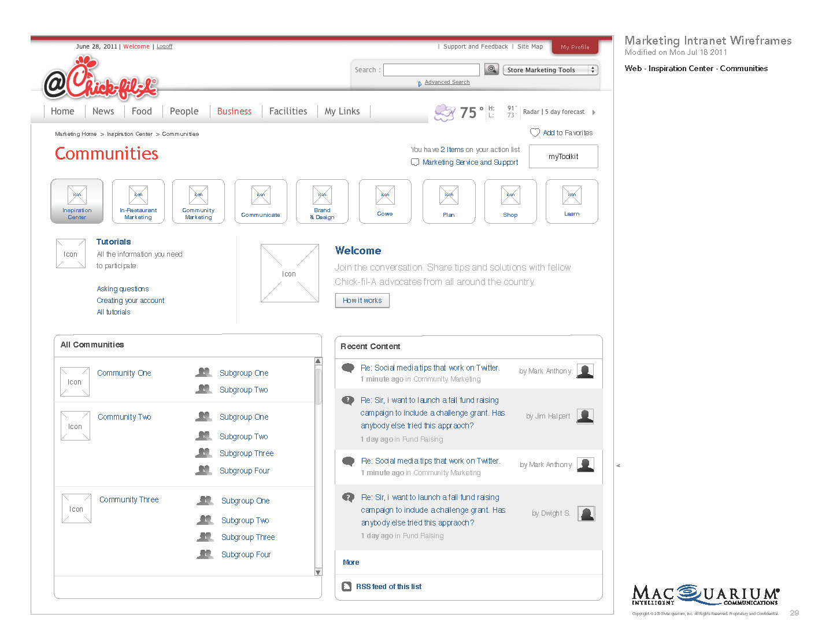The width and height of the screenshot is (833, 644).
Task: Open the Brand & Design icon tile
Action: (x=322, y=201)
